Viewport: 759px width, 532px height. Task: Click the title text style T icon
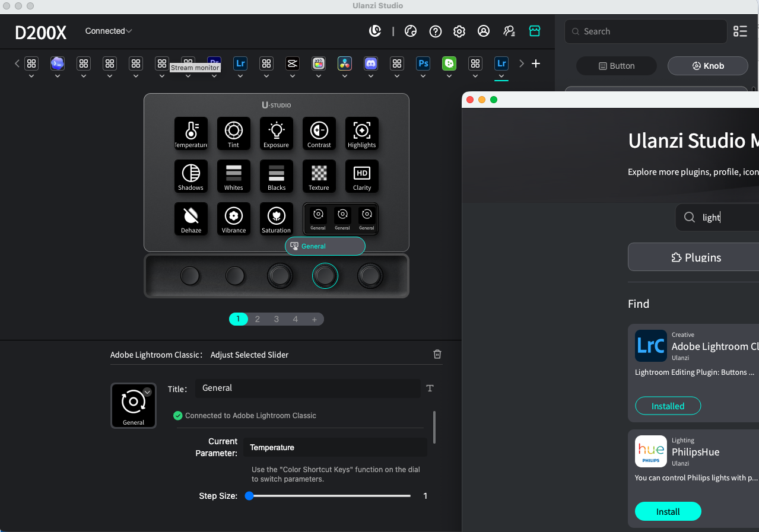click(x=430, y=388)
